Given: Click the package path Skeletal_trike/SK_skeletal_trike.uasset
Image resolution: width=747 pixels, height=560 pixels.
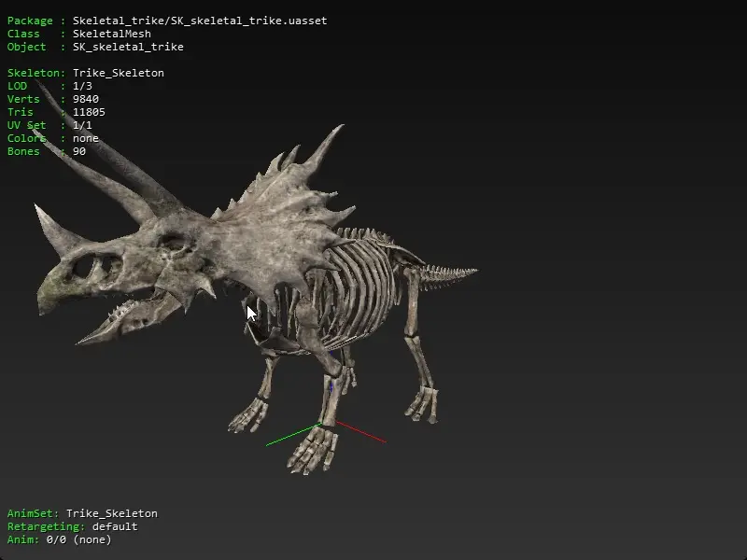Looking at the screenshot, I should 200,21.
